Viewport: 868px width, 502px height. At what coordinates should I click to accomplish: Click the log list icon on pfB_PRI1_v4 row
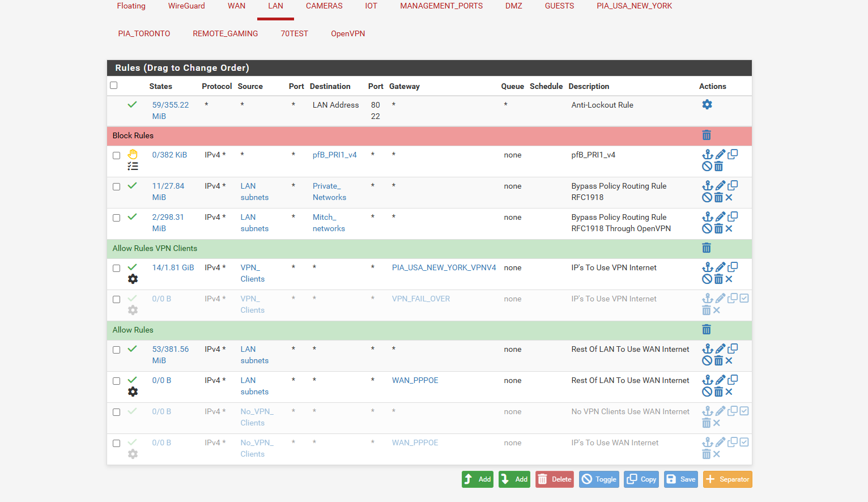(133, 166)
